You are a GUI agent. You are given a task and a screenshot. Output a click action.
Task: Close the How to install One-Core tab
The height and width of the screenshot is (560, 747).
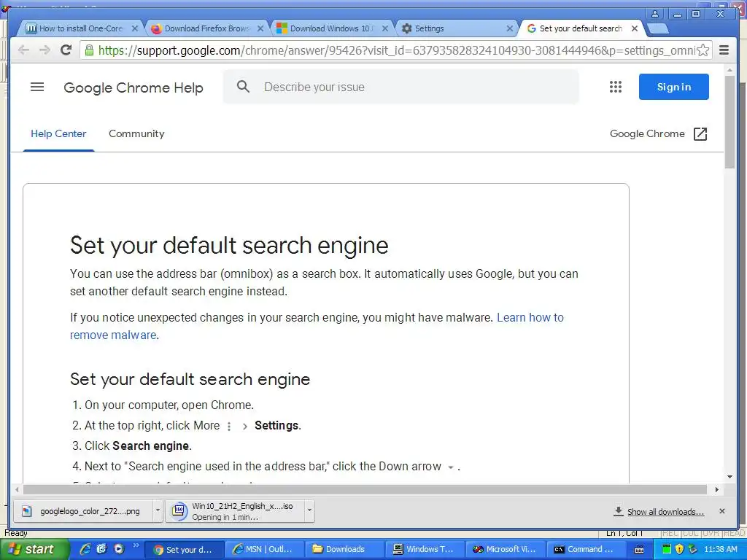[135, 28]
